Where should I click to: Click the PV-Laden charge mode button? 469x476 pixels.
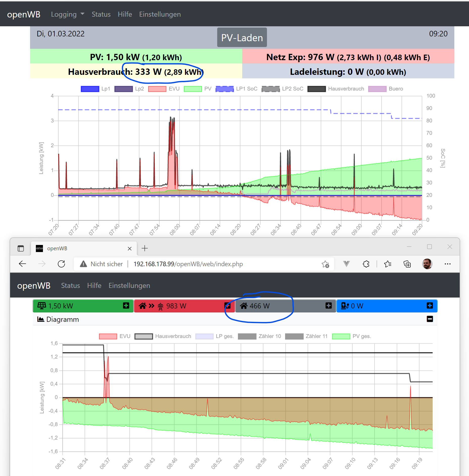[242, 37]
